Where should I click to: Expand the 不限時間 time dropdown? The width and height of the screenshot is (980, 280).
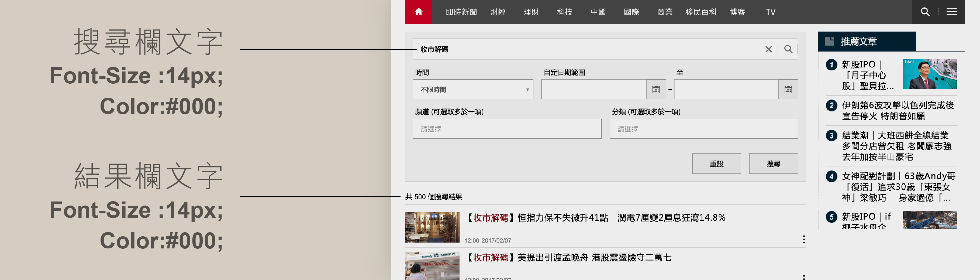coord(472,90)
